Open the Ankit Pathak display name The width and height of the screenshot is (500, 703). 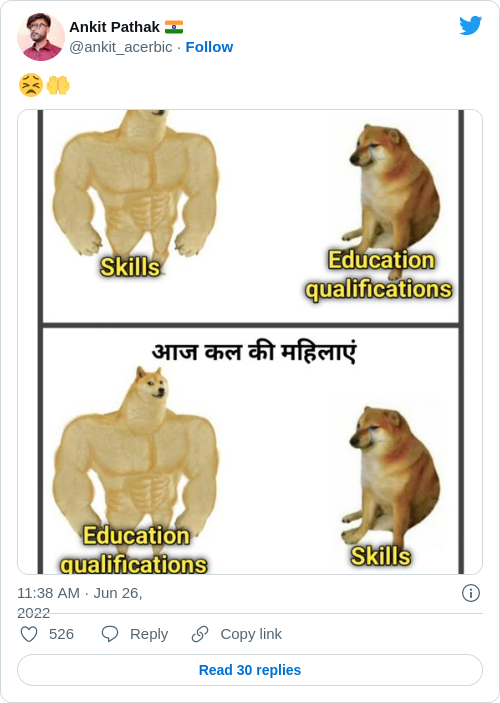[114, 27]
